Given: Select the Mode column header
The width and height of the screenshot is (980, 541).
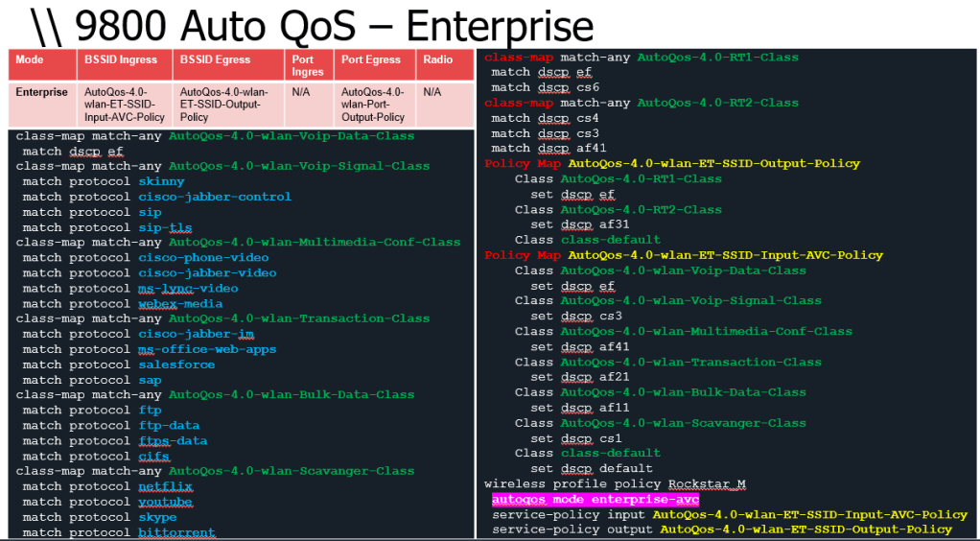Looking at the screenshot, I should (30, 59).
